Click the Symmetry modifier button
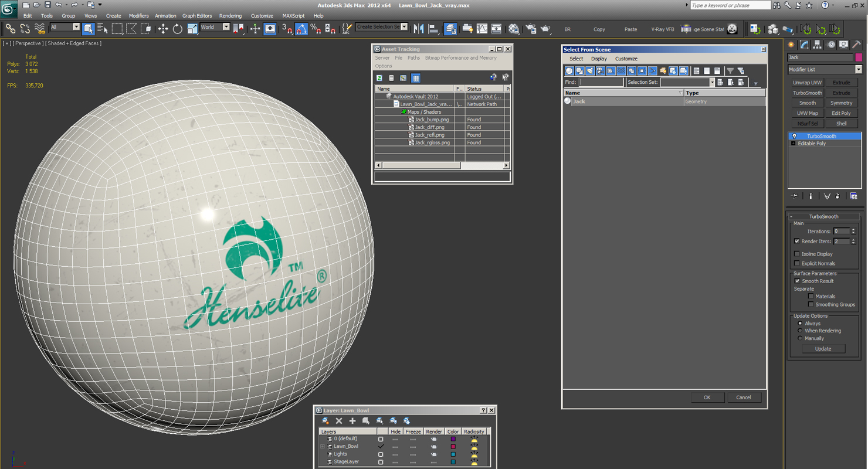Screen dimensions: 868x469 tap(841, 103)
